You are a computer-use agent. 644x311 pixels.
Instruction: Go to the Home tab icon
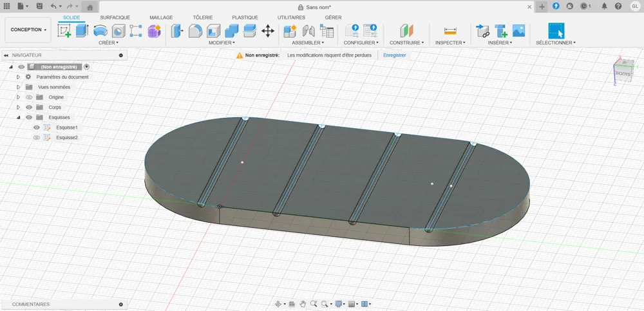90,6
